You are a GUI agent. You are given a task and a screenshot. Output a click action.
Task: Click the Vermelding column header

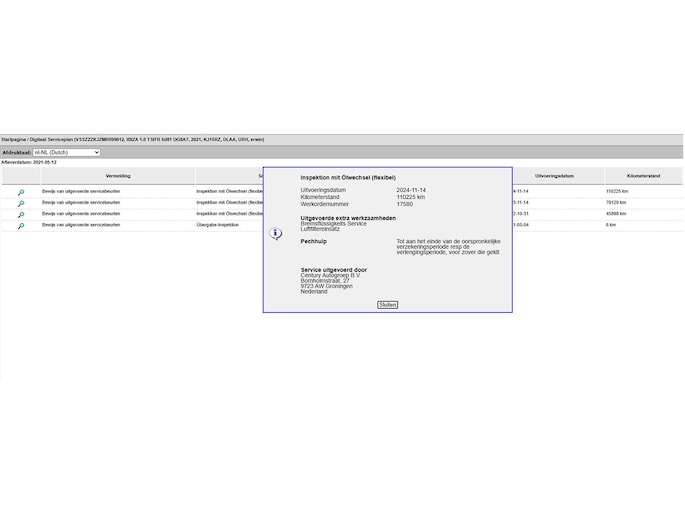(117, 176)
